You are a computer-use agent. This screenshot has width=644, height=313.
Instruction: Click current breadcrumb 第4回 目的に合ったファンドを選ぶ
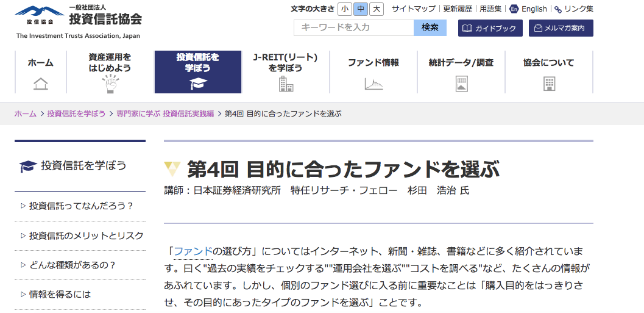[x=283, y=114]
